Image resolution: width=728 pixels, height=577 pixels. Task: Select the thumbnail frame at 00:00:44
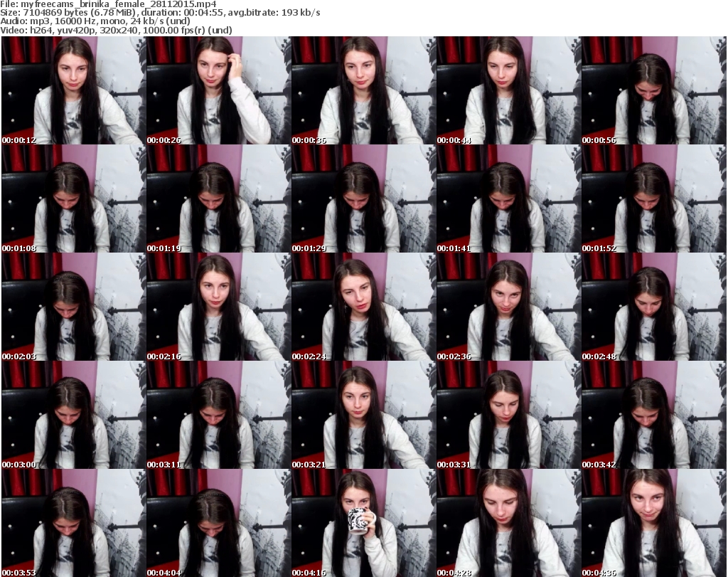click(x=508, y=90)
